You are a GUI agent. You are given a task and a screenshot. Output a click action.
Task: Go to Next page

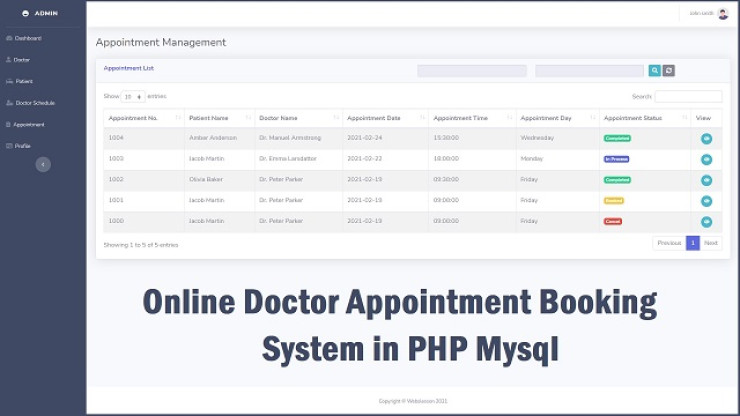pos(711,243)
